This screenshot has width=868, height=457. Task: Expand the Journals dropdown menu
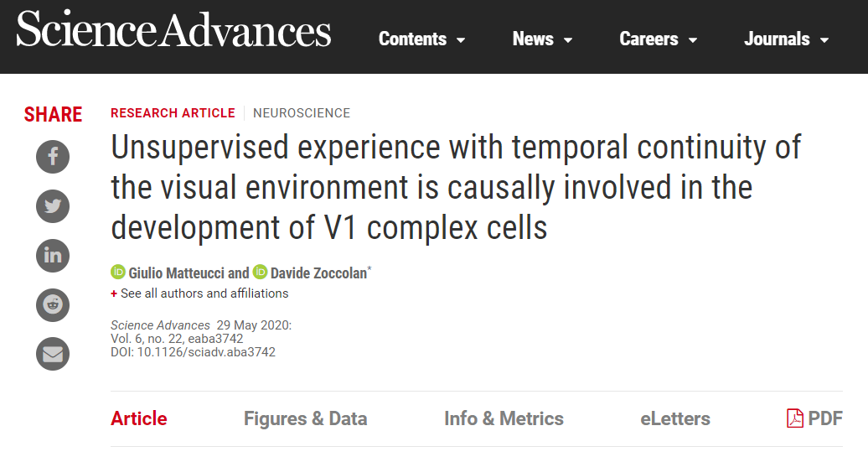[x=786, y=39]
